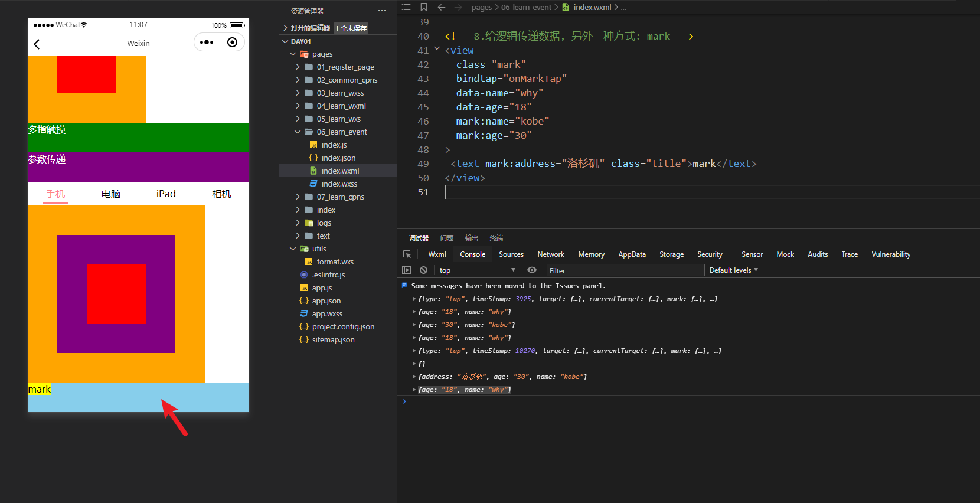Click the editor outline list icon
Viewport: 980px width, 503px height.
[x=406, y=7]
